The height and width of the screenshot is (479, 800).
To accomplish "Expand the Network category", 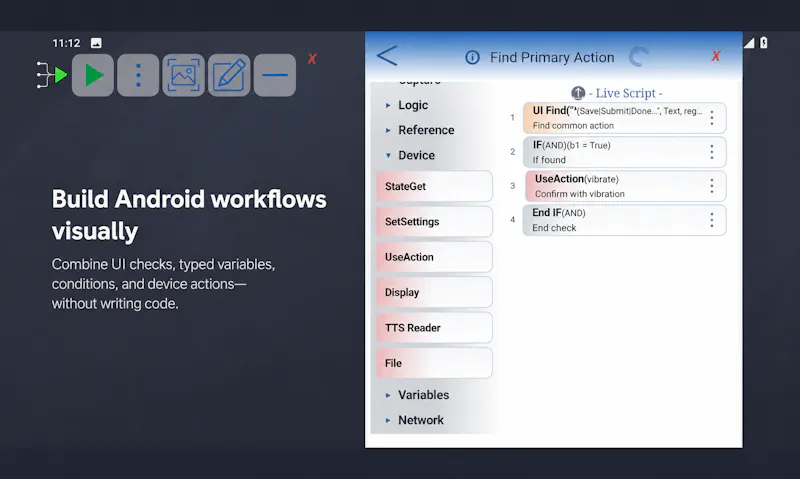I will pyautogui.click(x=414, y=420).
